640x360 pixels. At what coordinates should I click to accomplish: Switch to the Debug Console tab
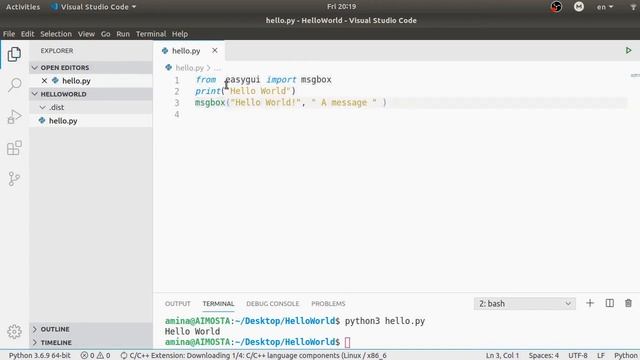tap(273, 304)
